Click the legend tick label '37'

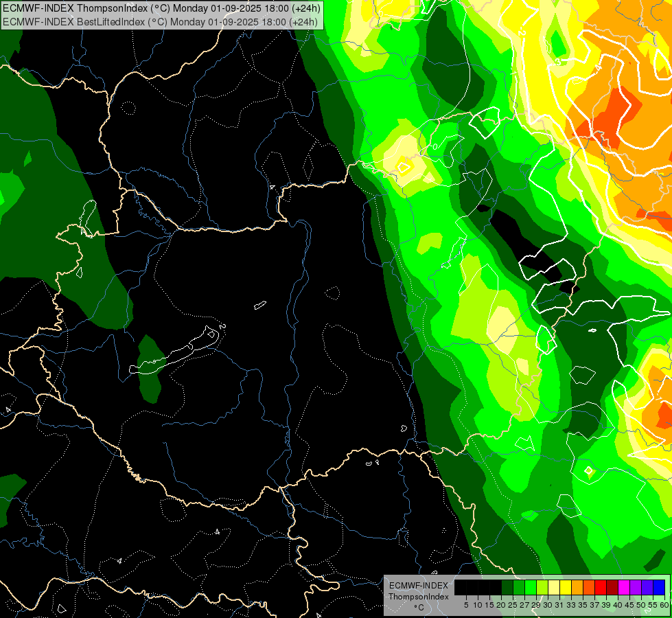[595, 605]
